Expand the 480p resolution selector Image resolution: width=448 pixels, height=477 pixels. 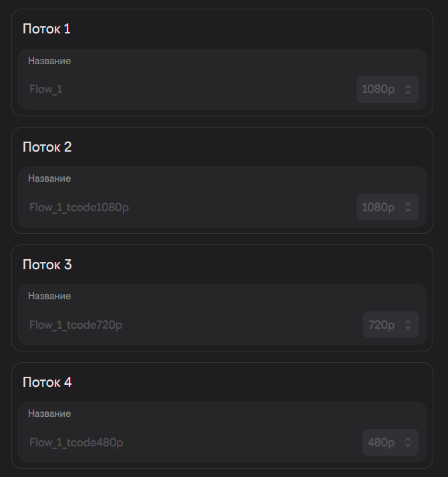coord(390,442)
